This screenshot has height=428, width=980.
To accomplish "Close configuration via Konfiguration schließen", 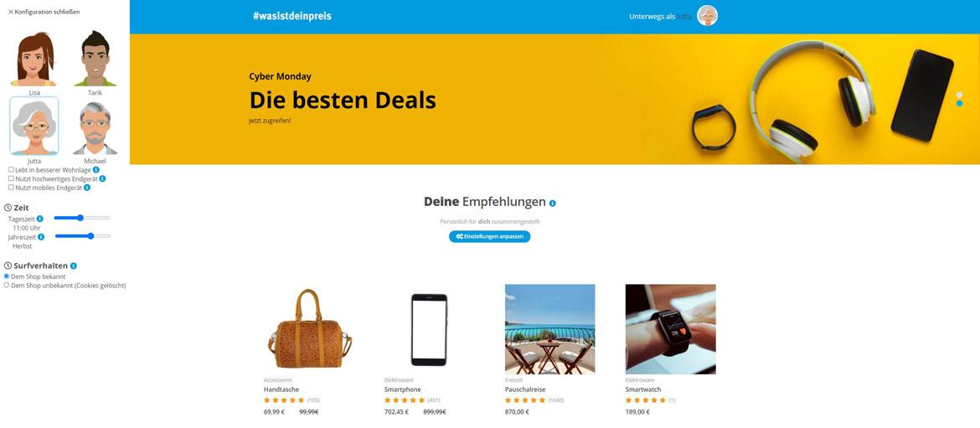I will (44, 11).
